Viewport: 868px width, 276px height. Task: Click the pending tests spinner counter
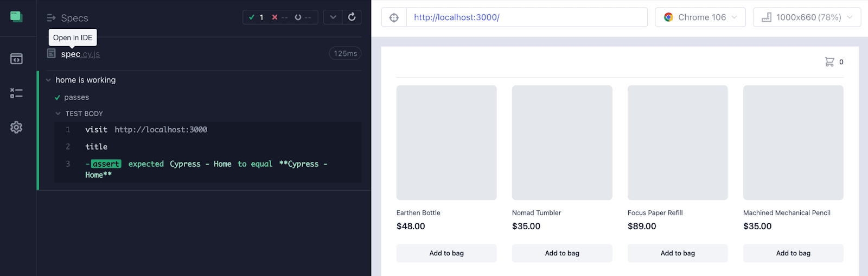point(303,17)
